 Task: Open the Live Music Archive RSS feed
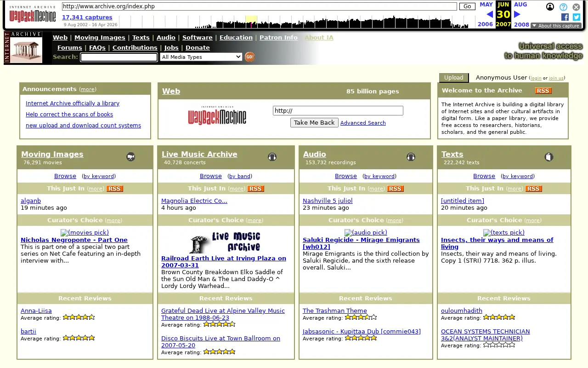255,189
